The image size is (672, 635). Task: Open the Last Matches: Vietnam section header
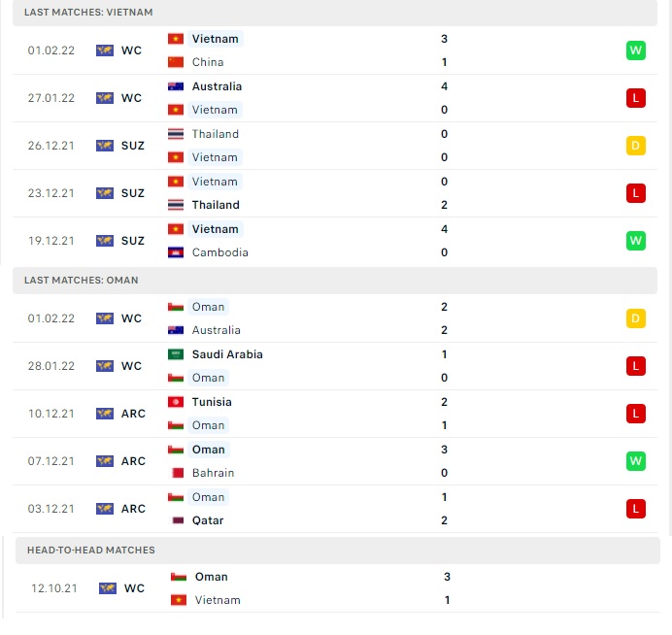pos(335,13)
